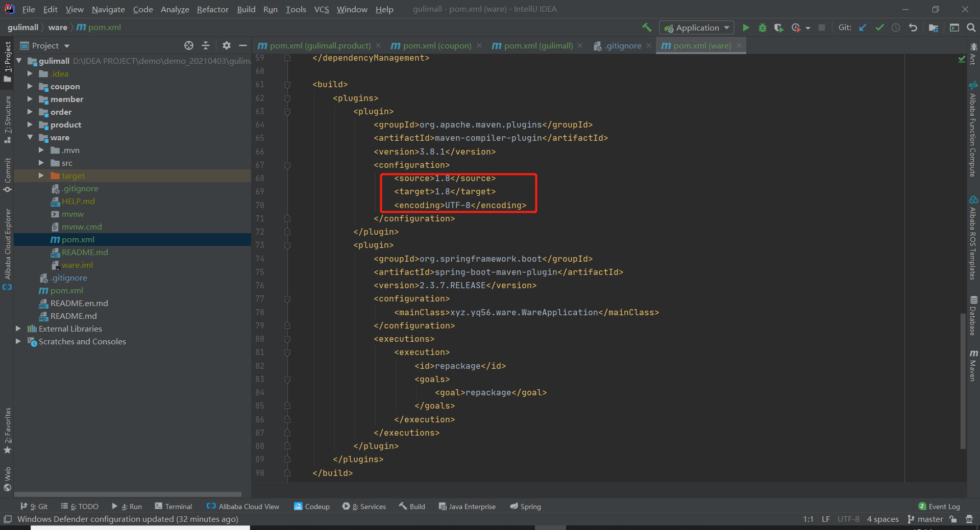The width and height of the screenshot is (980, 530).
Task: Expand the coupon module folder
Action: tap(30, 86)
